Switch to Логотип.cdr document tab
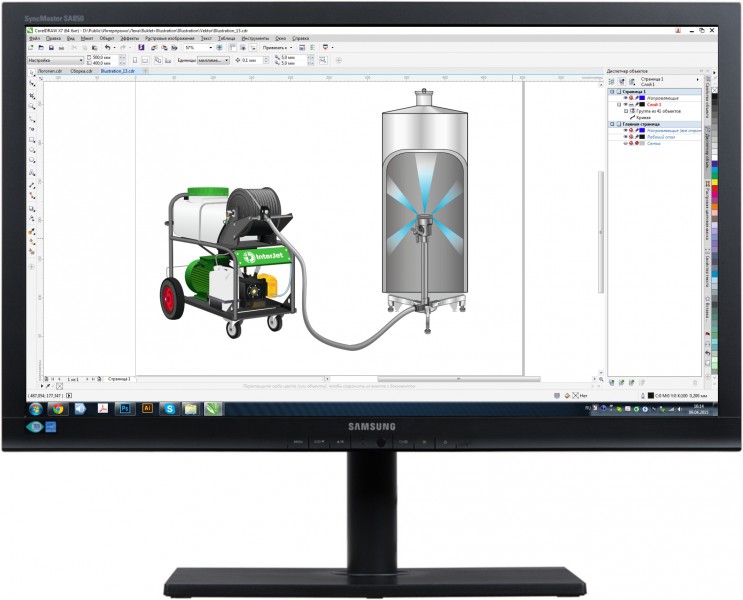This screenshot has height=600, width=743. (50, 71)
